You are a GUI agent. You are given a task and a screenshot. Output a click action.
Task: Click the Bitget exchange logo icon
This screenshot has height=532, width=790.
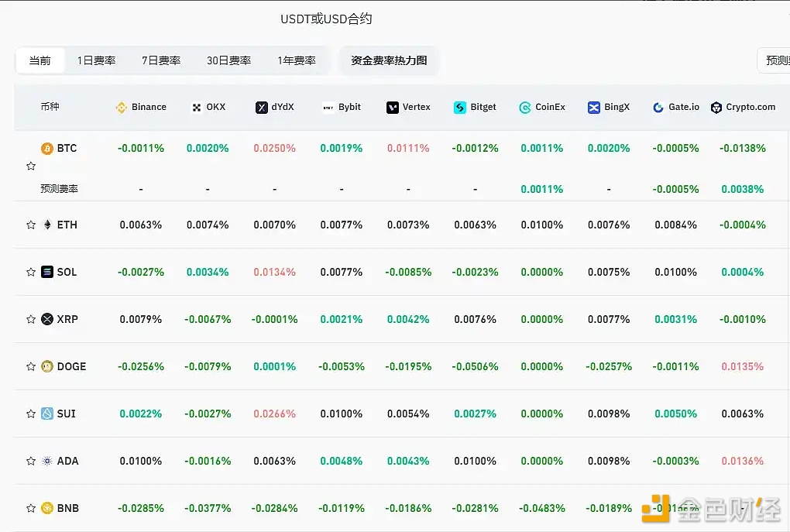[460, 108]
